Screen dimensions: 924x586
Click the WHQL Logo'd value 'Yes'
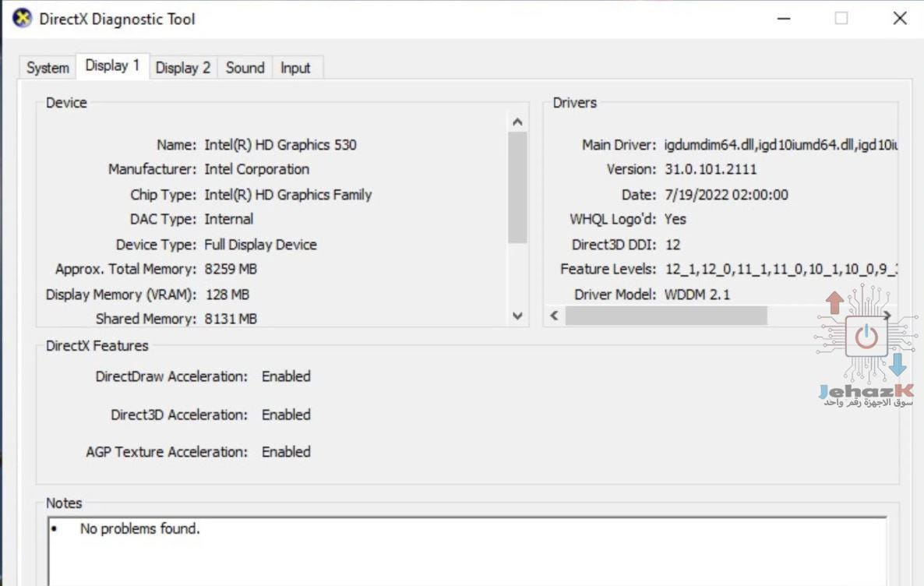click(x=675, y=219)
